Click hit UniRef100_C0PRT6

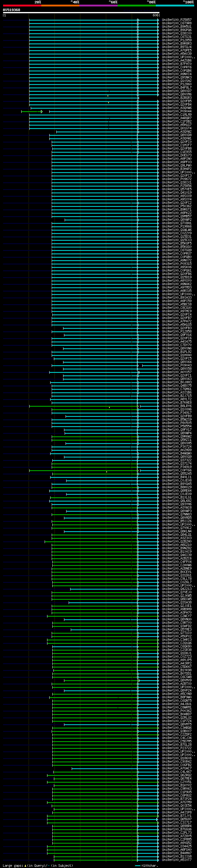(x=176, y=67)
